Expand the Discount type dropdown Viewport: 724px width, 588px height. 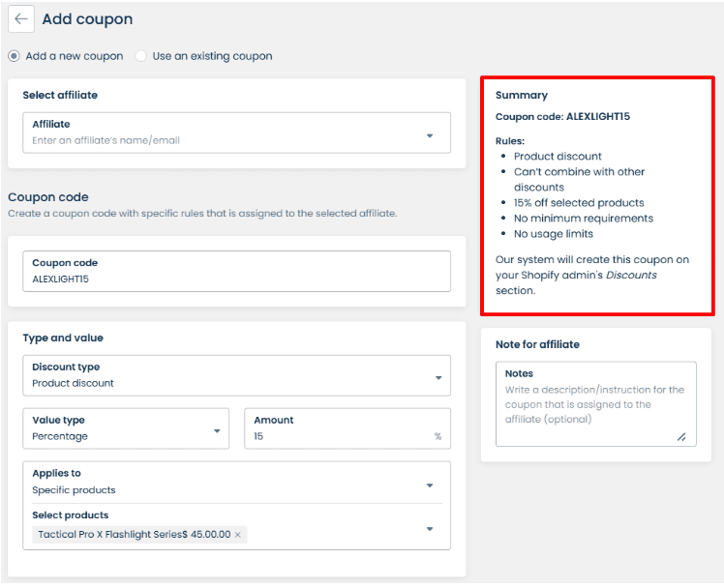click(x=437, y=377)
